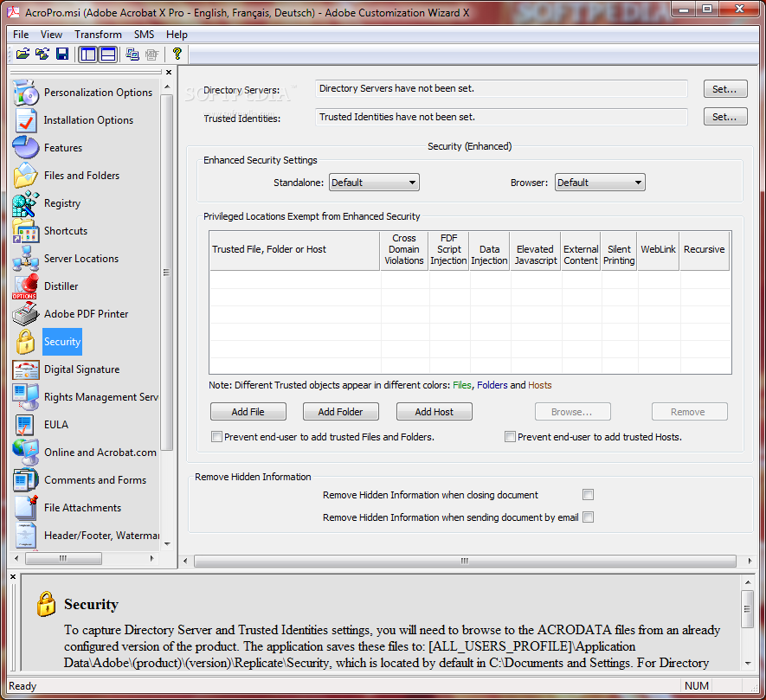
Task: Open the Help menu
Action: coord(177,35)
